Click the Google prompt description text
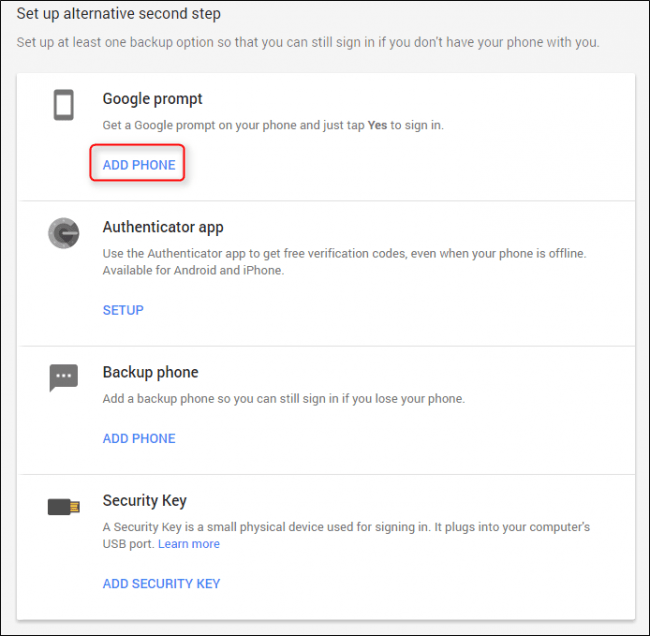The width and height of the screenshot is (650, 636). tap(273, 125)
